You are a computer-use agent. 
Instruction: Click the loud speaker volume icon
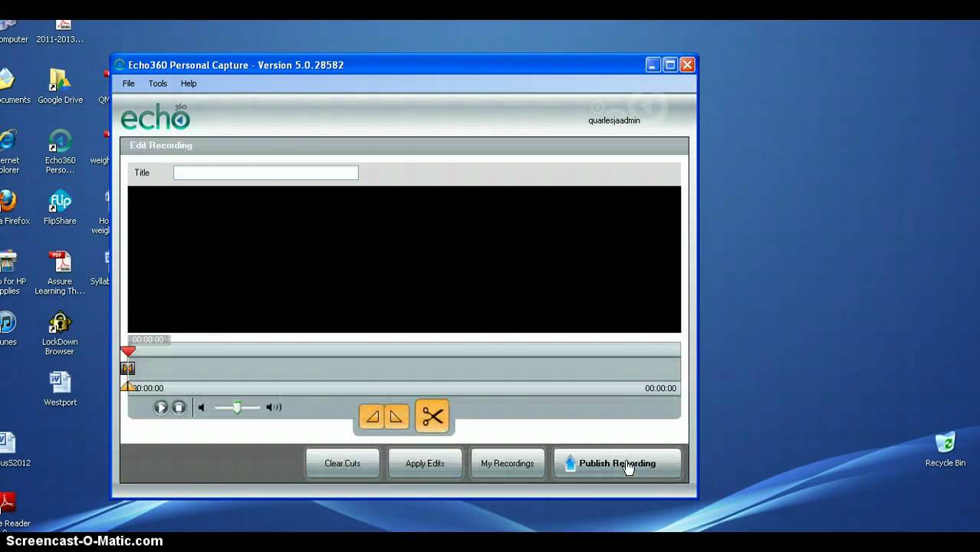(274, 408)
